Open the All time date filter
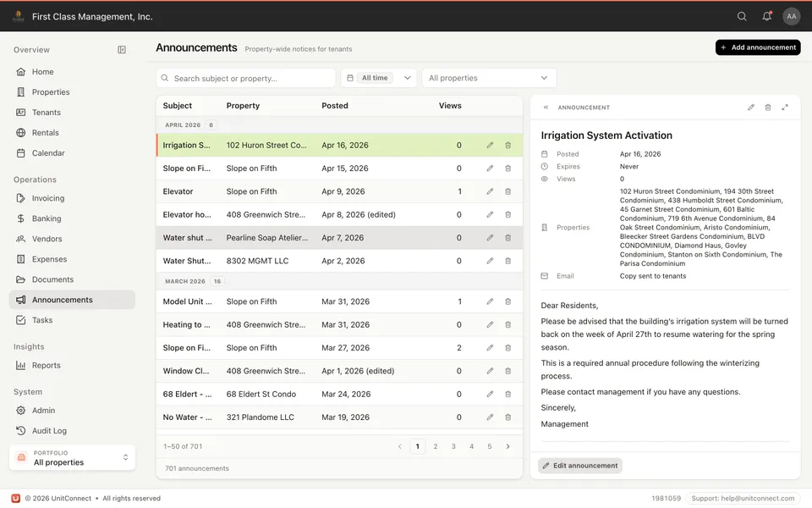Viewport: 812px width, 508px height. point(379,78)
